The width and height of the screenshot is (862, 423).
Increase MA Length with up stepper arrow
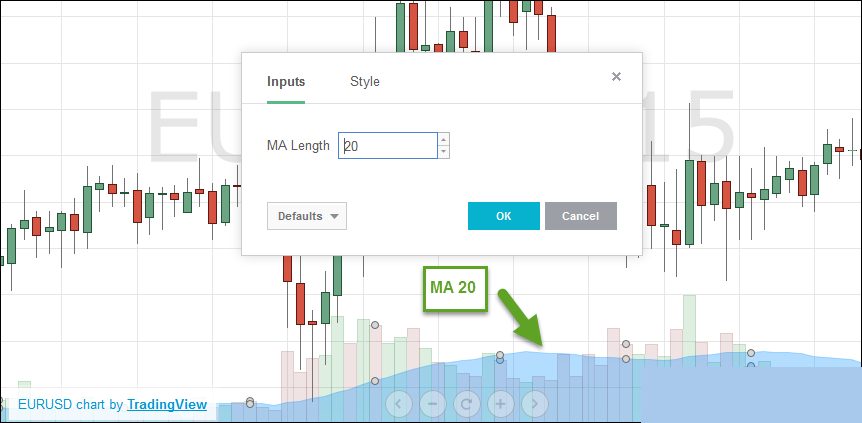pyautogui.click(x=444, y=139)
